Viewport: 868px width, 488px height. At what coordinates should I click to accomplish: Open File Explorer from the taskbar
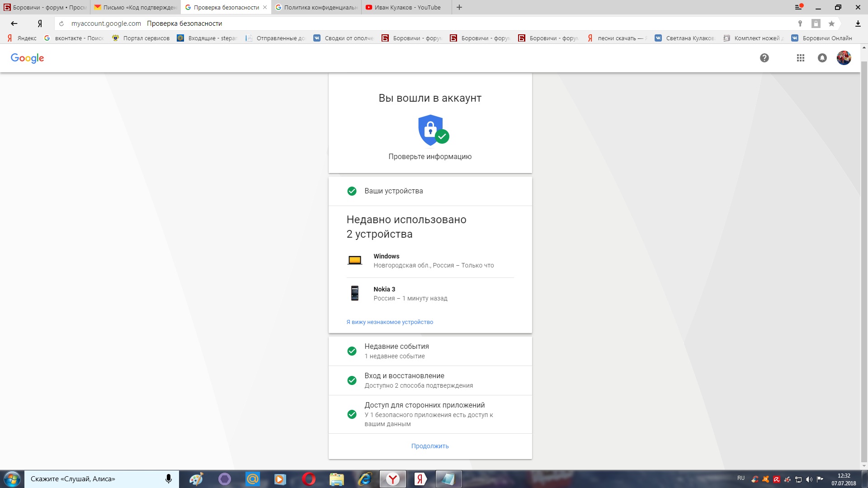(x=337, y=479)
